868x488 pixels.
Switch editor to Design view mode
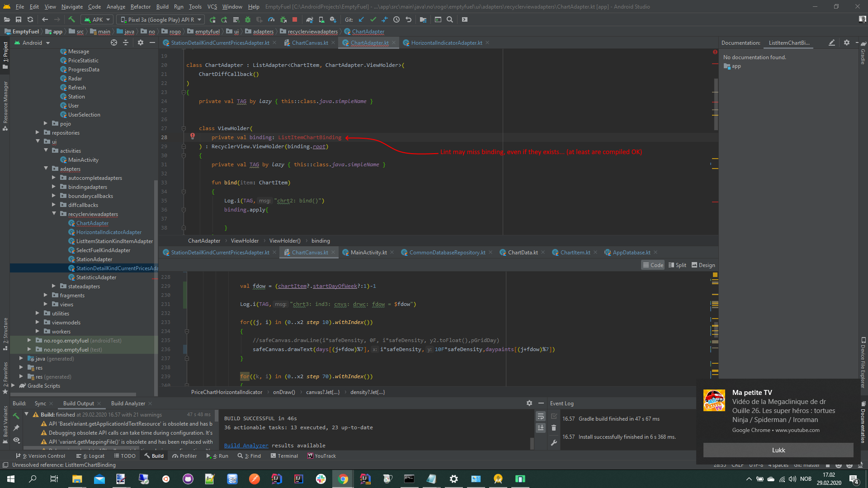(703, 265)
